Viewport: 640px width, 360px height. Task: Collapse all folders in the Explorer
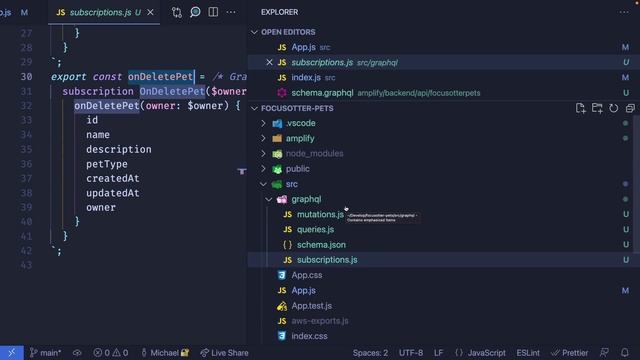pos(630,108)
